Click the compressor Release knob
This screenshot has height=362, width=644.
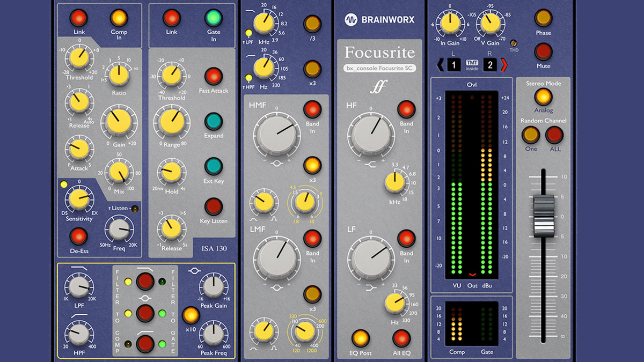point(79,102)
